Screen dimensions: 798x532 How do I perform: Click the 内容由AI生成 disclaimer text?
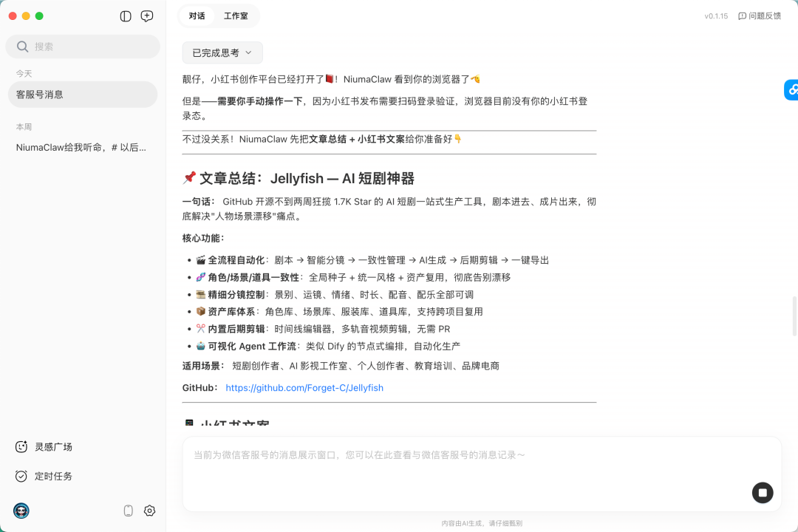[482, 523]
